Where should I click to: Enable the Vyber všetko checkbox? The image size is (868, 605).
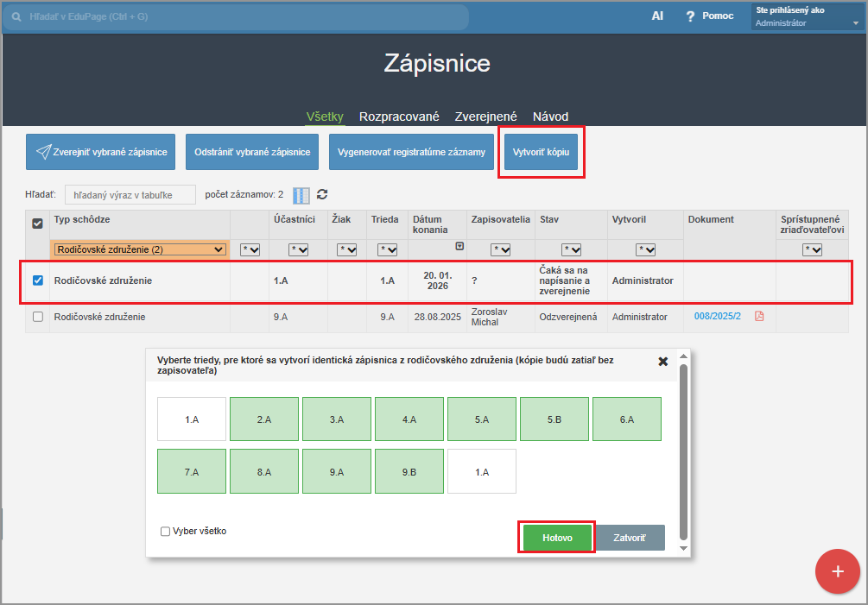[x=165, y=532]
